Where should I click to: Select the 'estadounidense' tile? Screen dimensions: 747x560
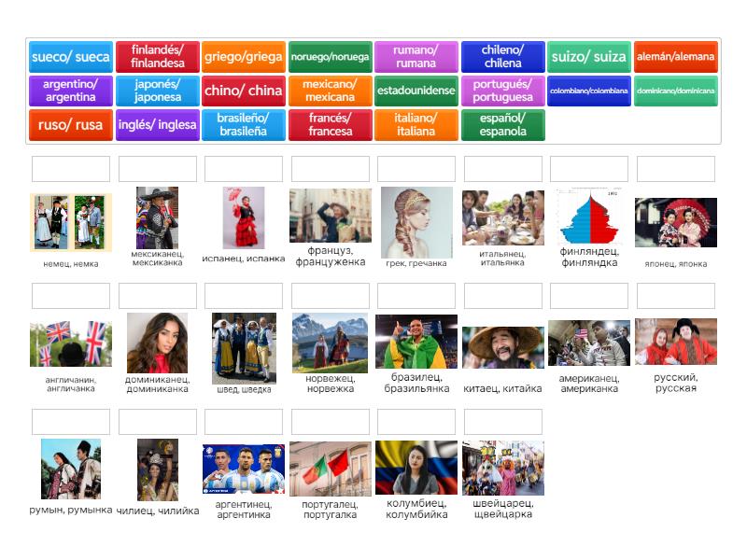pyautogui.click(x=416, y=91)
